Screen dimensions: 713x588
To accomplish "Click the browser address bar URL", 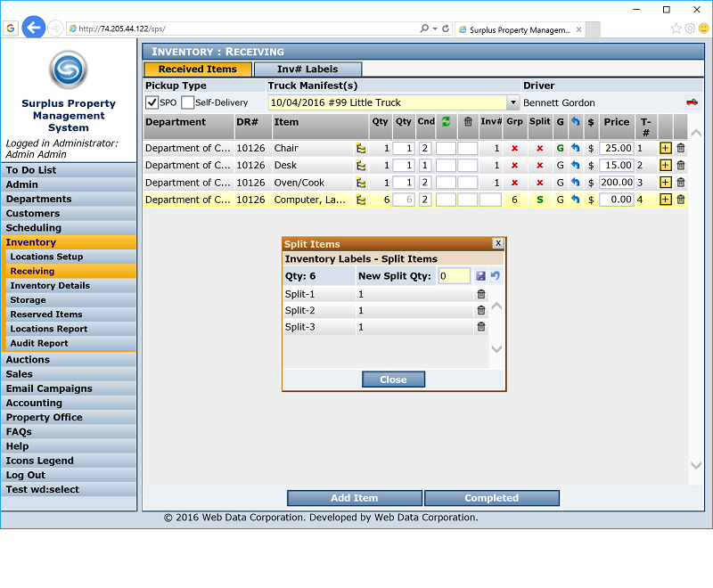I will pos(122,29).
